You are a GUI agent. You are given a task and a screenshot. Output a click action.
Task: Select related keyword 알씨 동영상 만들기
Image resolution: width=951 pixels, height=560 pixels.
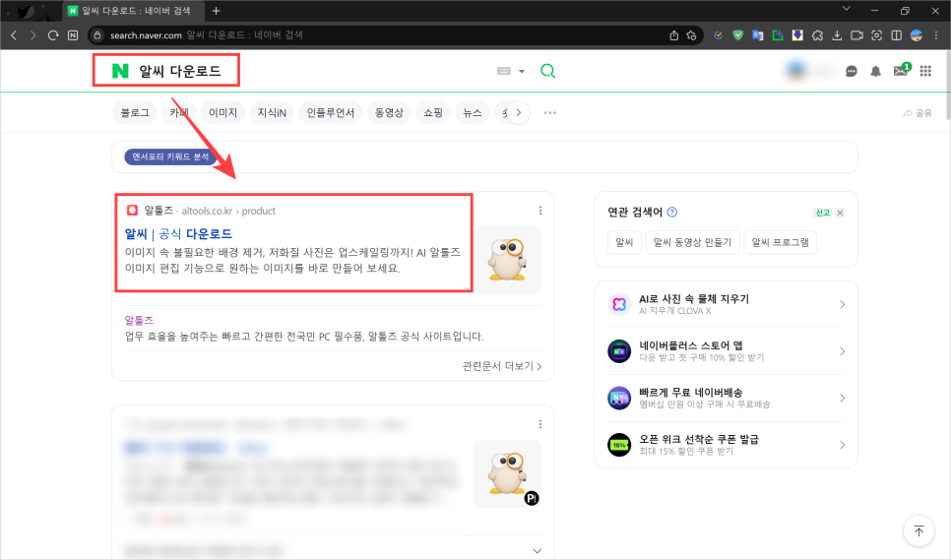pos(692,242)
